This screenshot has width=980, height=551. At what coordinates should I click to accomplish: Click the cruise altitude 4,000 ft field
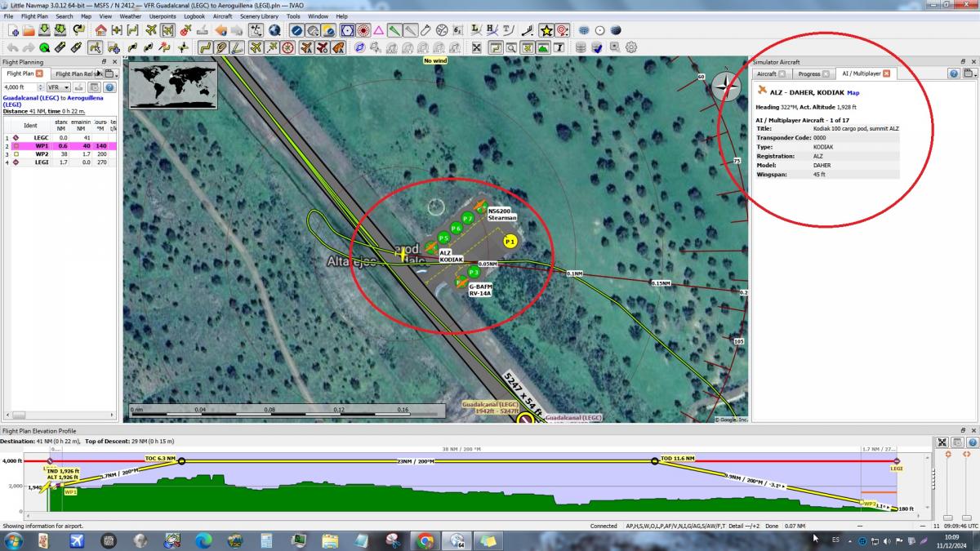point(19,87)
